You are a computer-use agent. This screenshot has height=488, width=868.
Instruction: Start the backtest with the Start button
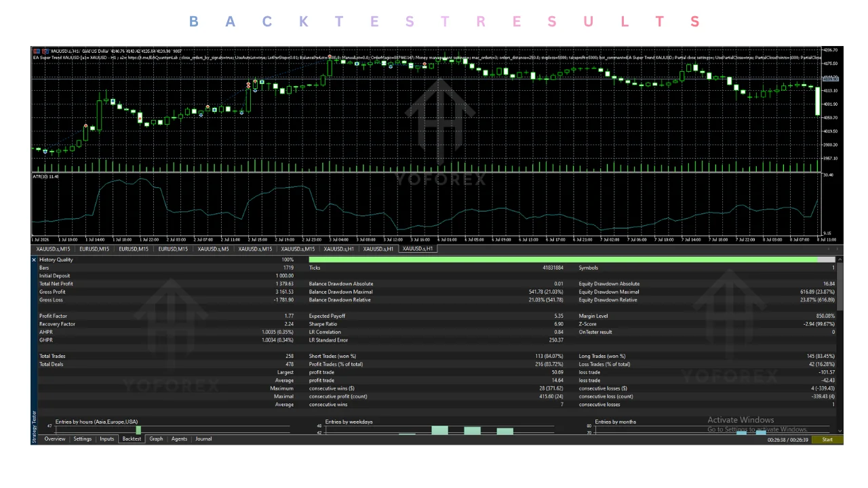[x=827, y=440]
